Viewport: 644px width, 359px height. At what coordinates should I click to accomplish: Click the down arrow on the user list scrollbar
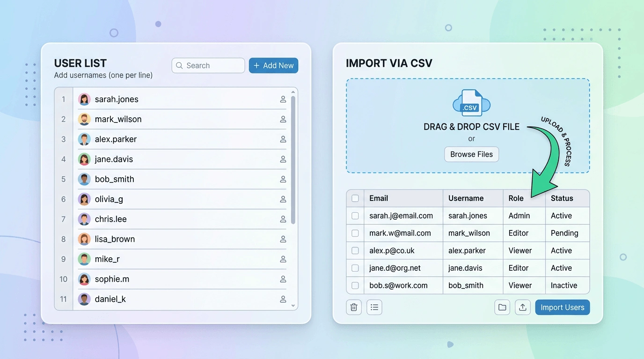[293, 304]
